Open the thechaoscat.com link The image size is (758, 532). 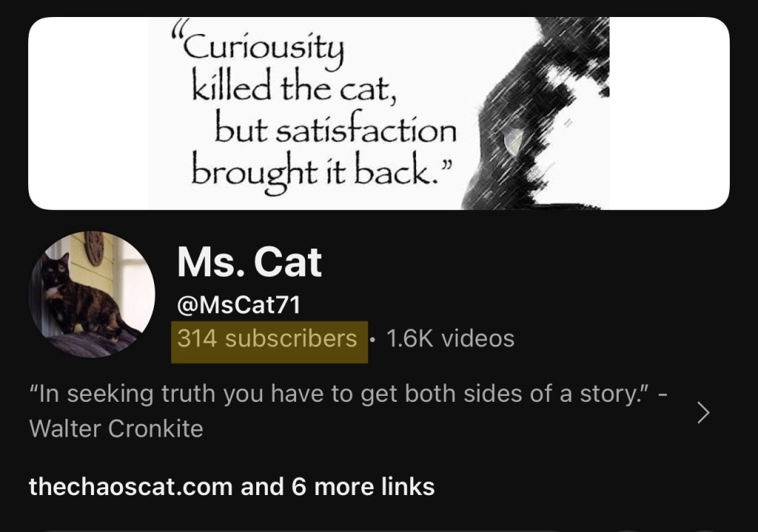[x=130, y=487]
